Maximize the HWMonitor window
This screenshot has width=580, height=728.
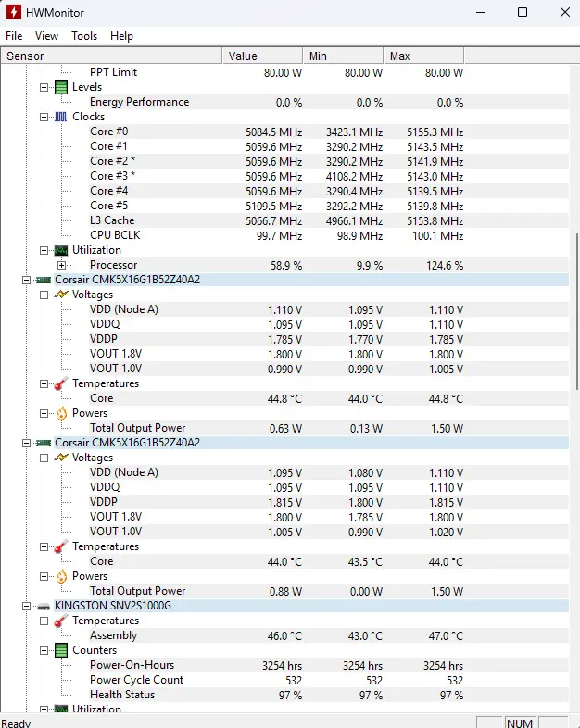click(523, 12)
